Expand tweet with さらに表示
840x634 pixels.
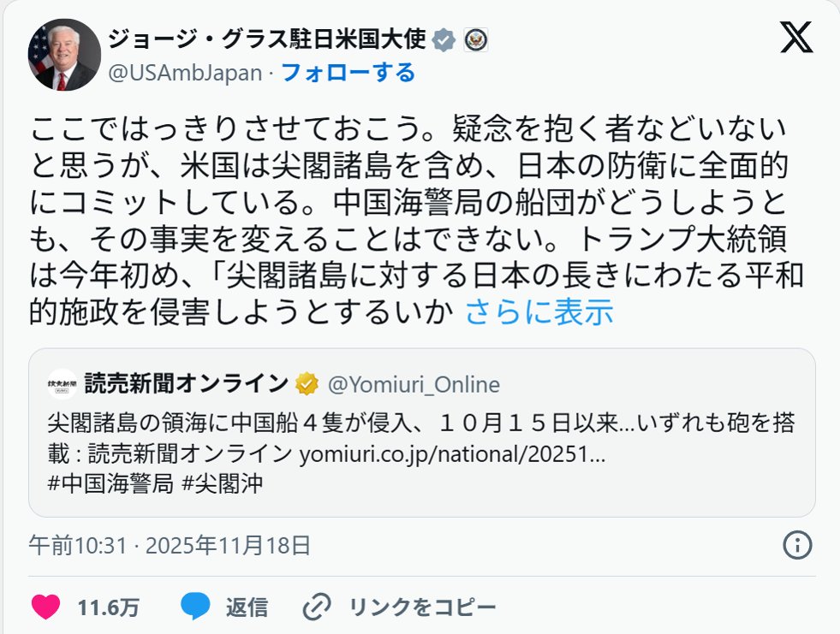pyautogui.click(x=539, y=313)
